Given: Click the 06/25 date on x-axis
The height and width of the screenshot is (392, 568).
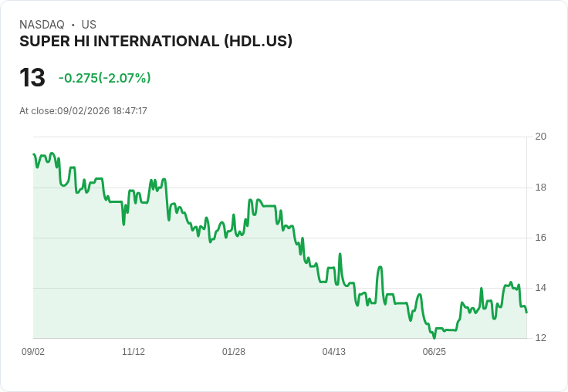Looking at the screenshot, I should [x=434, y=351].
